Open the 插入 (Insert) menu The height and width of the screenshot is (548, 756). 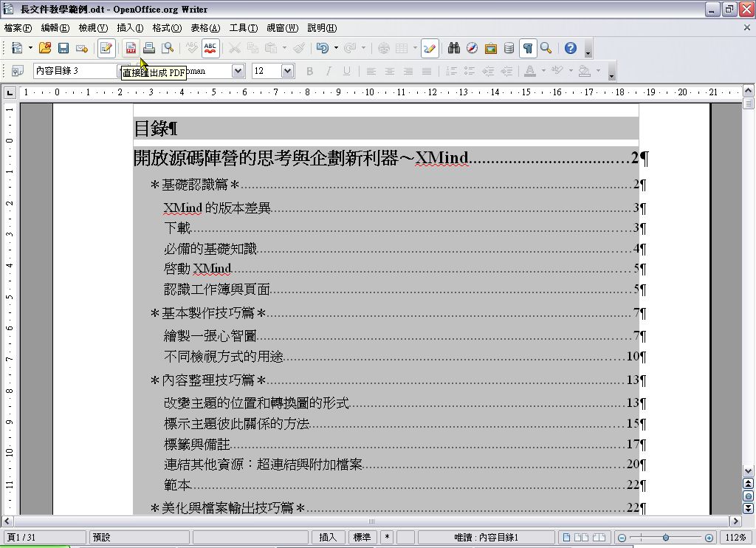(130, 28)
